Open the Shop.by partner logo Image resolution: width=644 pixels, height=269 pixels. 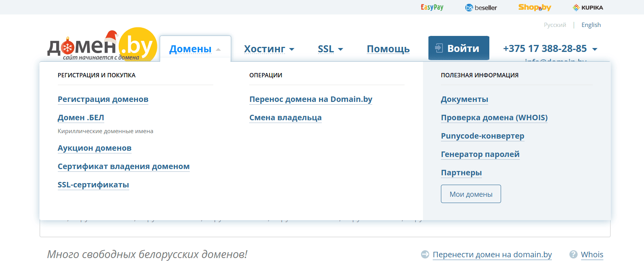(534, 7)
